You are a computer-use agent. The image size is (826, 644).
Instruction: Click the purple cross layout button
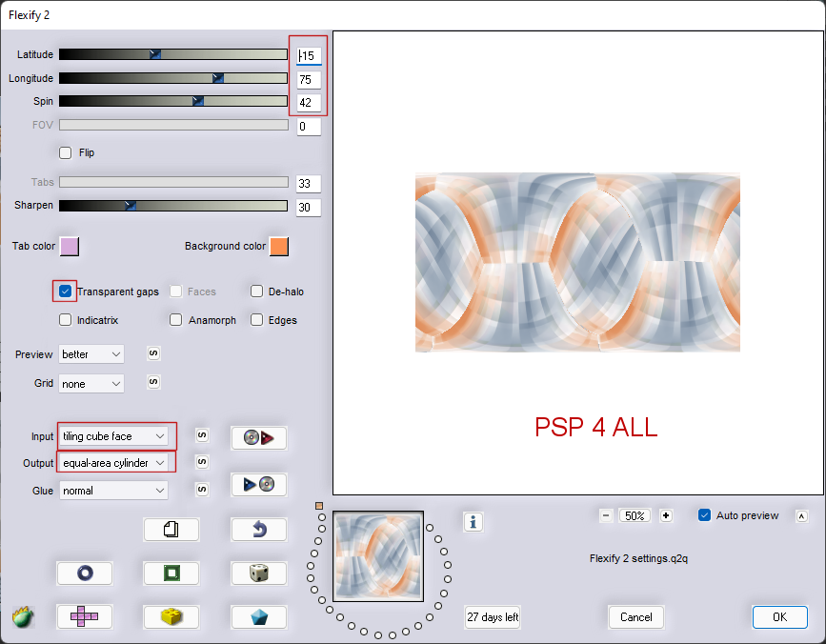click(84, 616)
